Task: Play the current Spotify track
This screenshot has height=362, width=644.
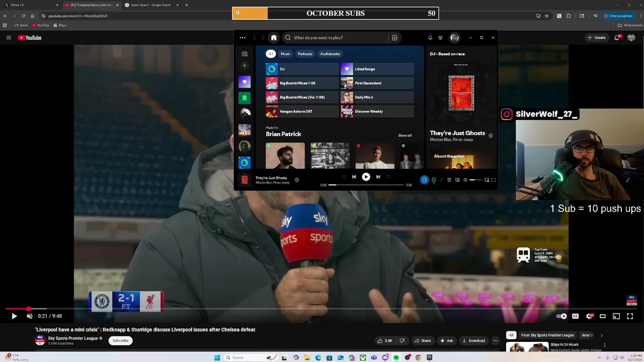Action: (366, 177)
